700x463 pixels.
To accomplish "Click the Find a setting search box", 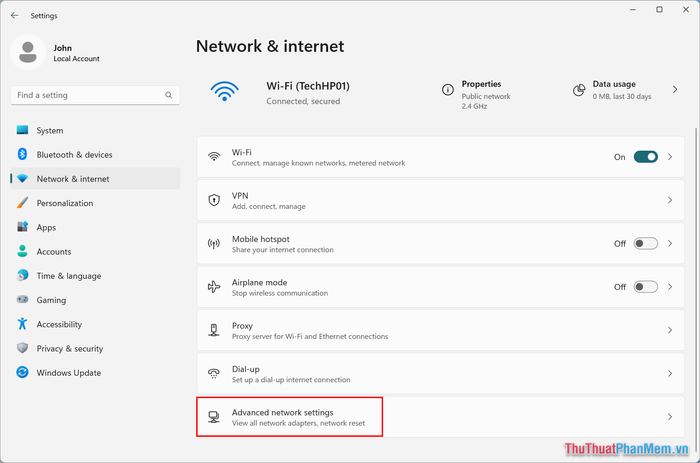I will point(95,95).
